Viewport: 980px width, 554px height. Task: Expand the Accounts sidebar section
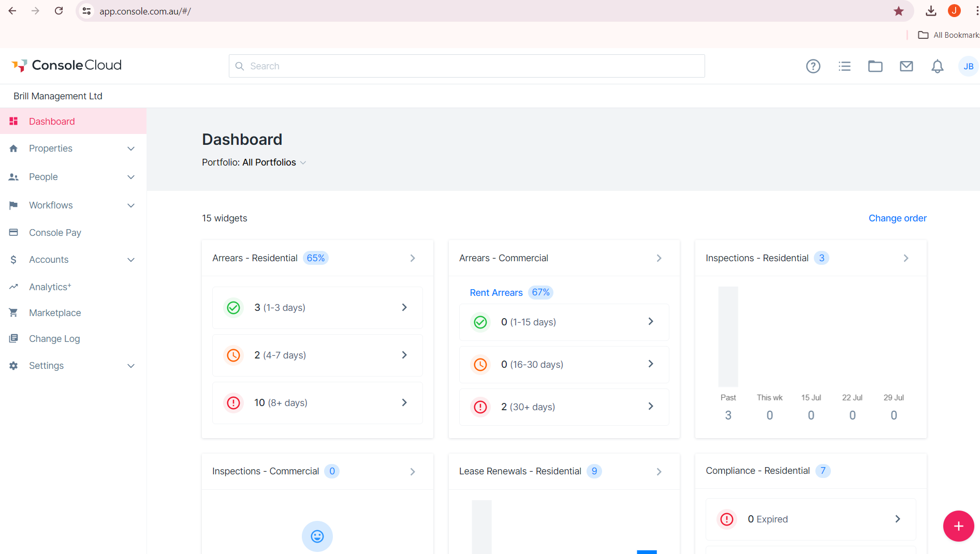coord(73,260)
